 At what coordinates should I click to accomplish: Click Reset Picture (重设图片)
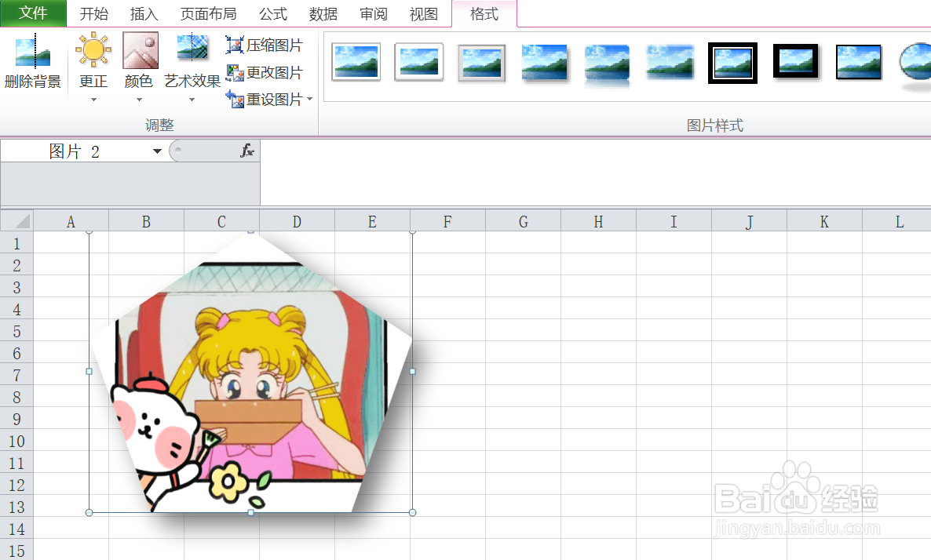[265, 99]
